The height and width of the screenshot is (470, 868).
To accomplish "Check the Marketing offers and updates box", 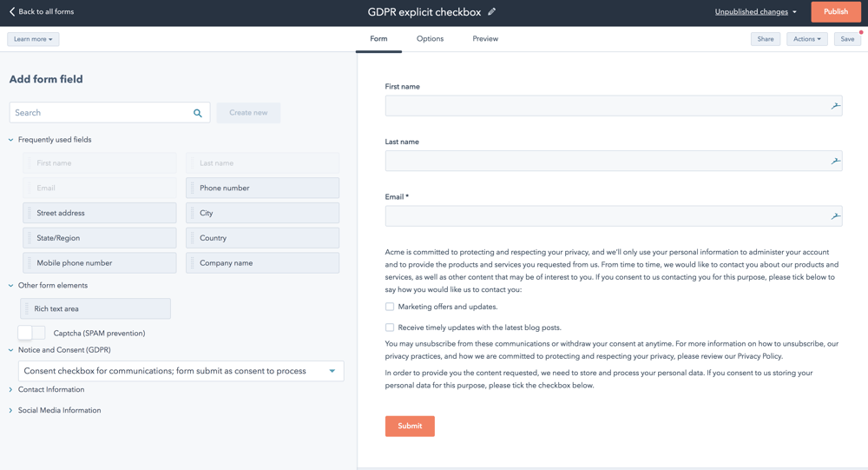I will pos(390,307).
